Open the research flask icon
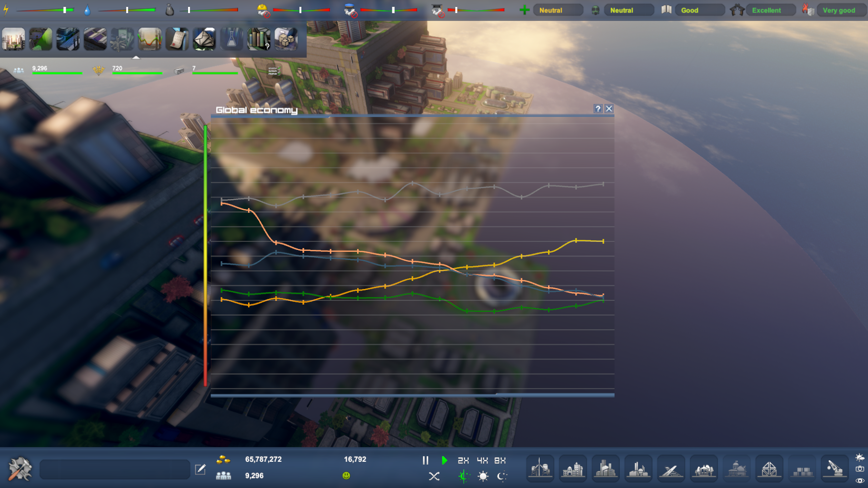The width and height of the screenshot is (868, 488). pos(231,39)
